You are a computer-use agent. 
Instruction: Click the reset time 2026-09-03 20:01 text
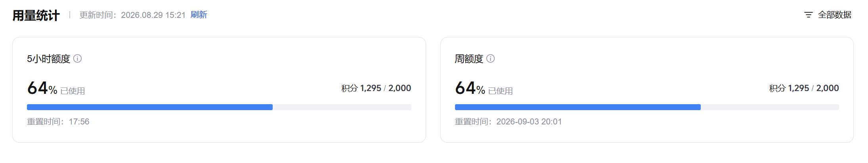[x=529, y=122]
